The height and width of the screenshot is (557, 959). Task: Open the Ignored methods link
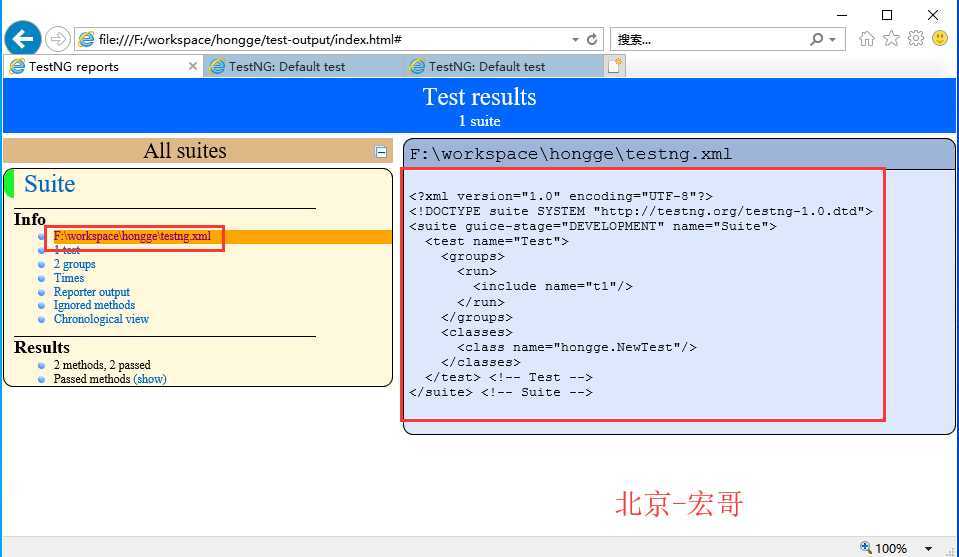[x=94, y=305]
